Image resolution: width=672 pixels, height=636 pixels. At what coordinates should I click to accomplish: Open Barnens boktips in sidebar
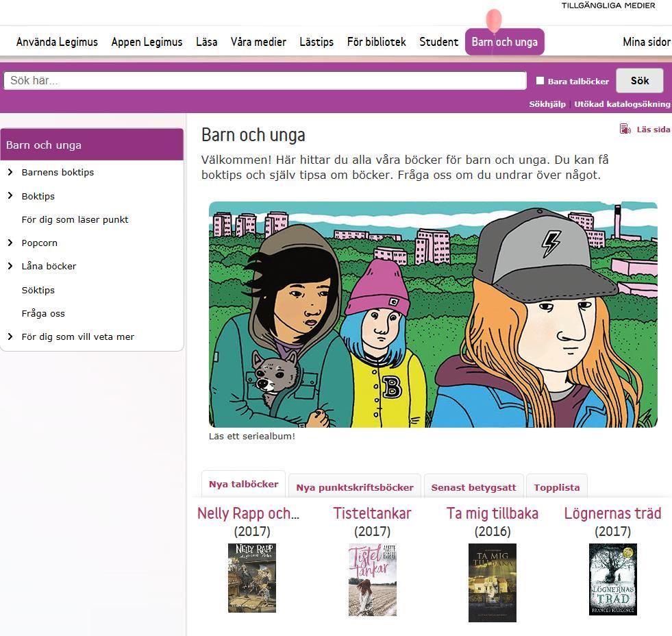(x=58, y=173)
